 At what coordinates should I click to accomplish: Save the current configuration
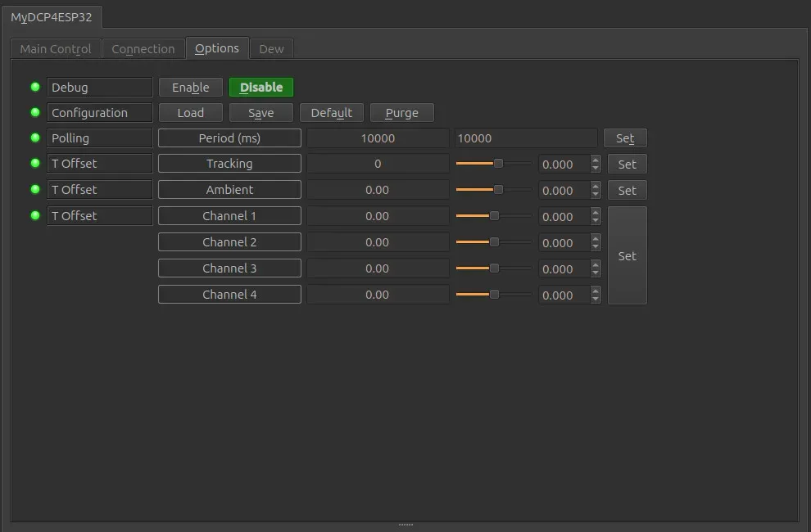coord(261,113)
